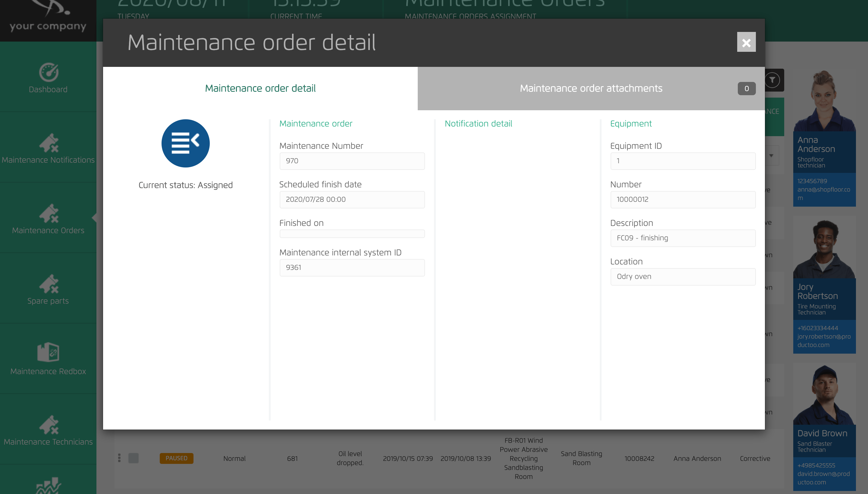
Task: Select the Maintenance order detail tab
Action: point(260,88)
